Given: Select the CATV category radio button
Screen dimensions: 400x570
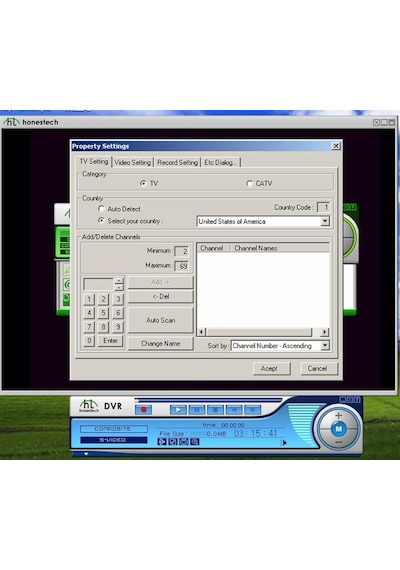Looking at the screenshot, I should point(249,183).
